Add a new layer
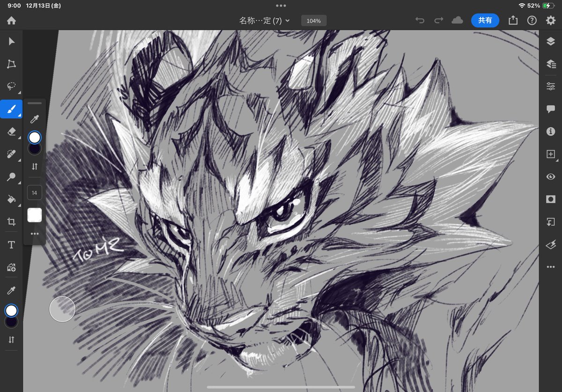This screenshot has width=562, height=392. pyautogui.click(x=551, y=154)
